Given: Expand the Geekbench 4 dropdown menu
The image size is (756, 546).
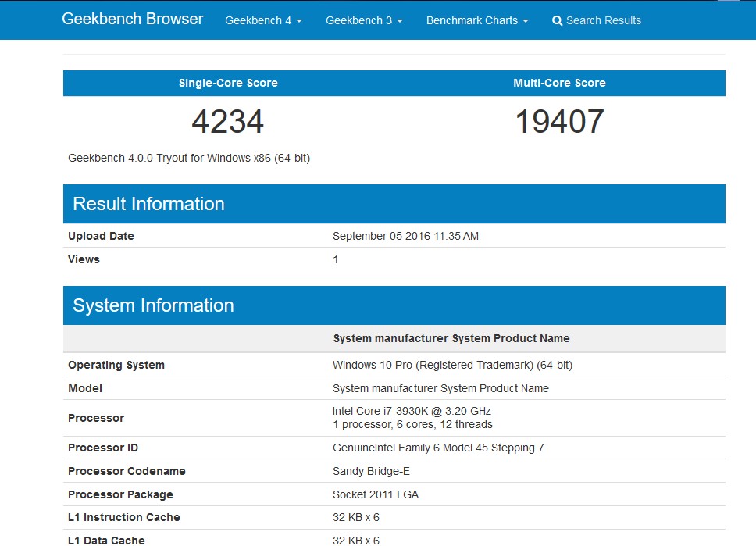Looking at the screenshot, I should pos(263,21).
